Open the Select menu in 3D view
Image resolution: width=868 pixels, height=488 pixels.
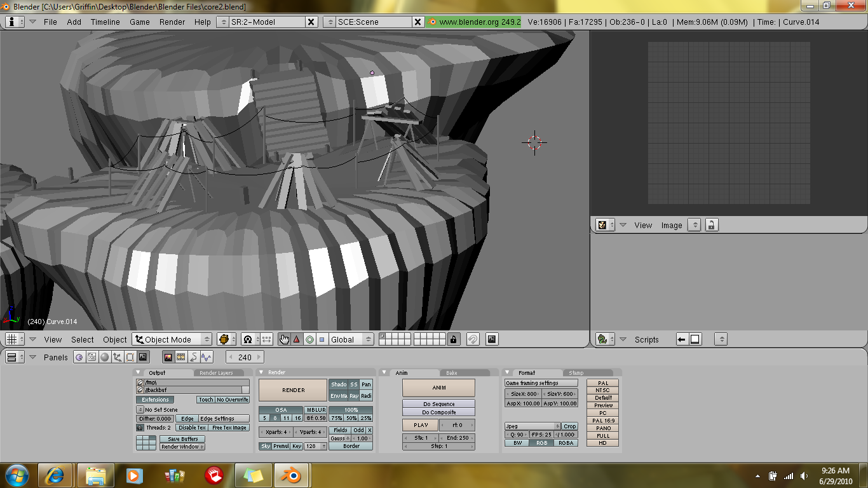tap(83, 339)
